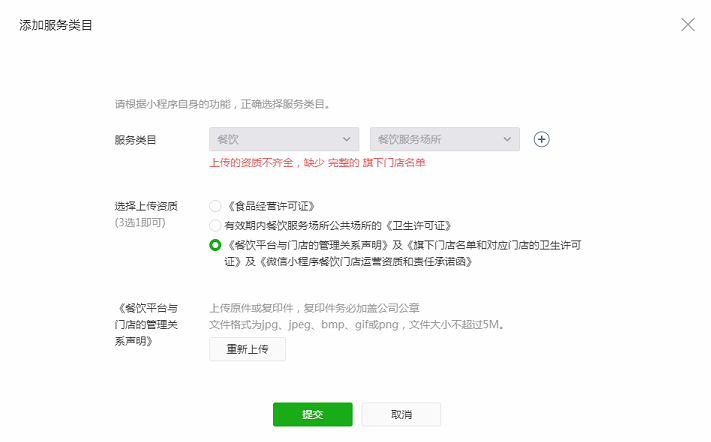Click the 《餐饮平台与门店的管理关系声明》 upload section label

coord(146,325)
